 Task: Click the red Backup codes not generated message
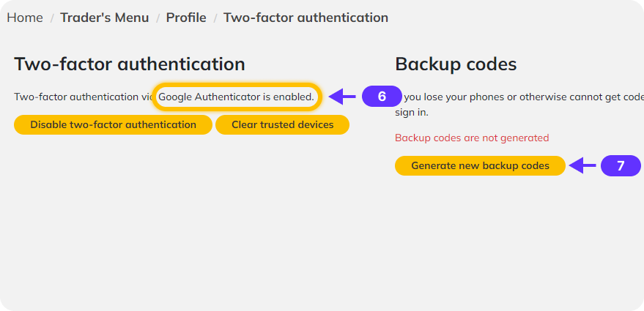pyautogui.click(x=471, y=138)
